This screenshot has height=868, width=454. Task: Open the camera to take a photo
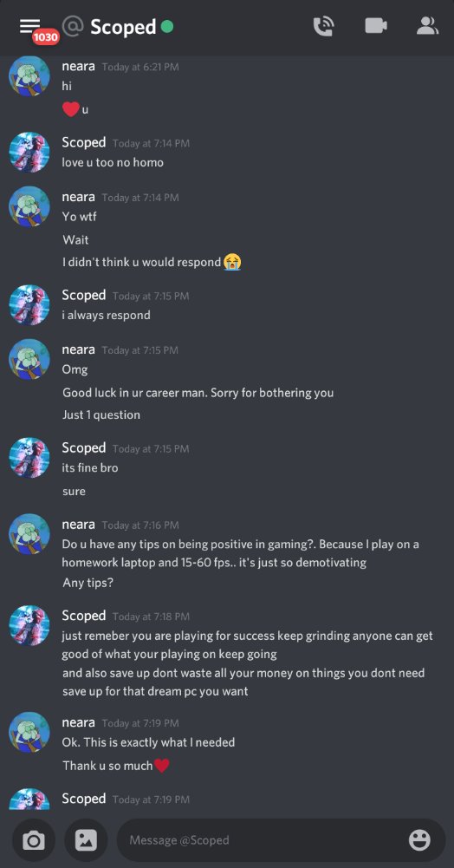33,840
